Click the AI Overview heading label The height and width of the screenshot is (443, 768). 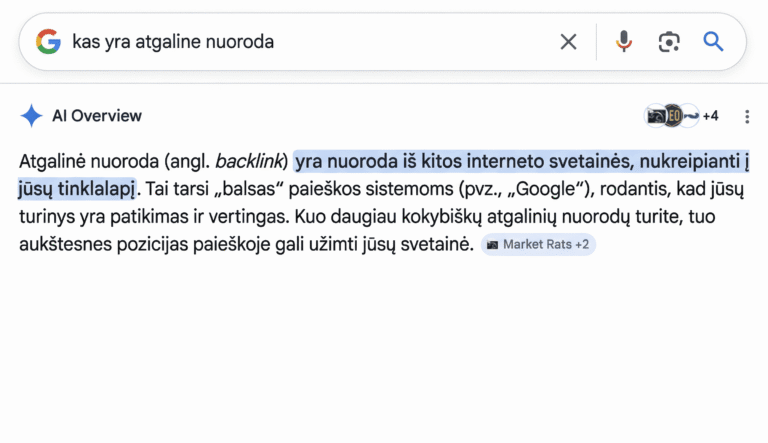(97, 116)
